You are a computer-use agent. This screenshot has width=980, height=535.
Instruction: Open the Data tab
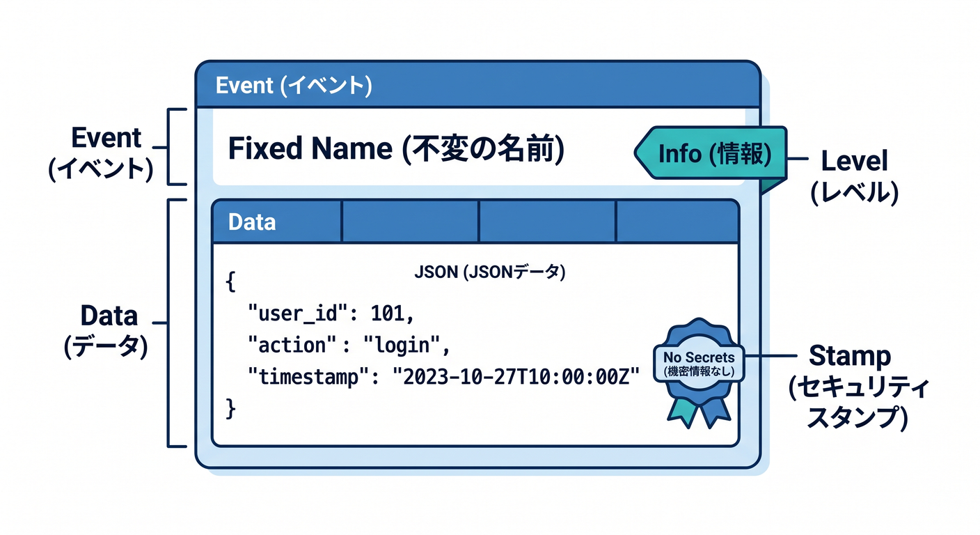(277, 222)
